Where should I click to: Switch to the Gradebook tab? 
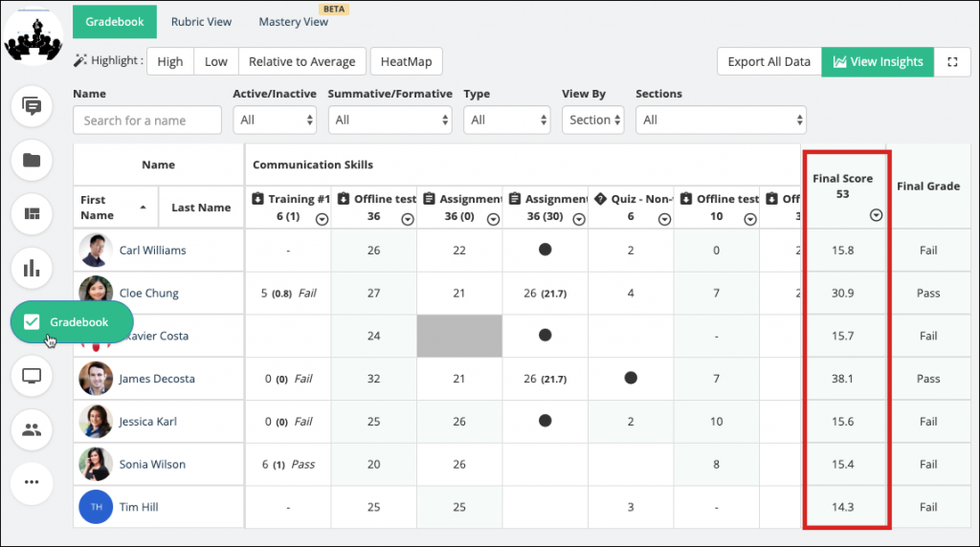coord(115,22)
